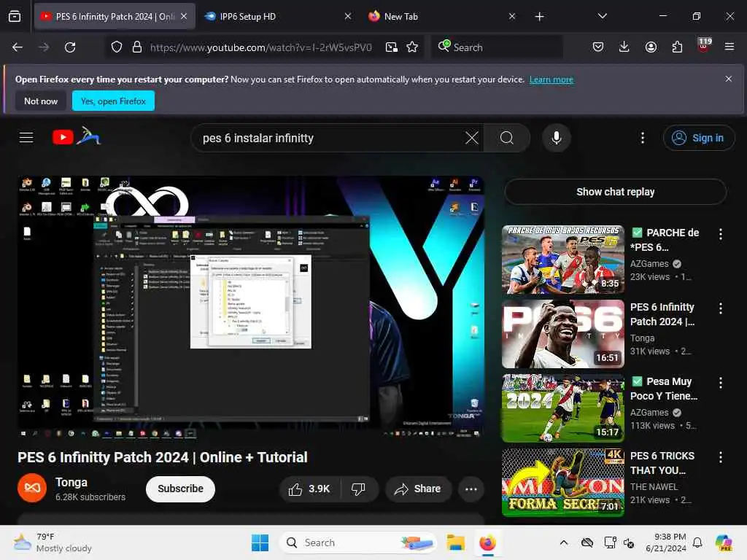Click Not now button

click(x=41, y=101)
